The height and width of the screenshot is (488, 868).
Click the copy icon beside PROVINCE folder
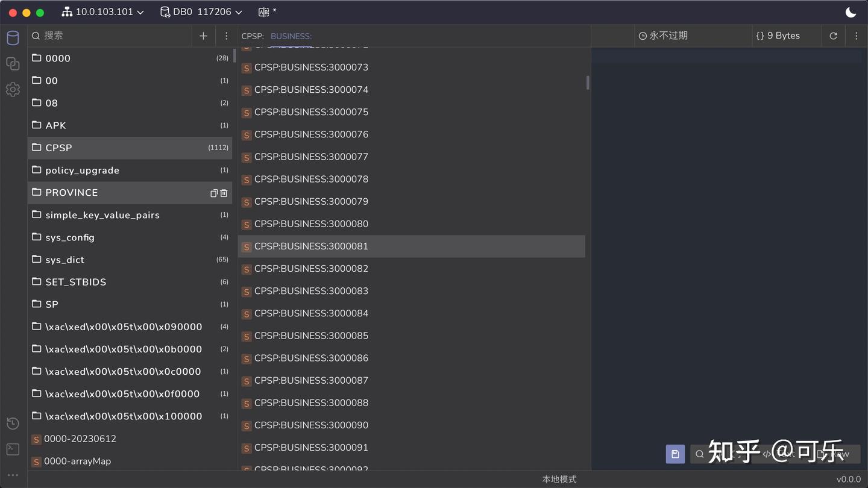click(213, 193)
